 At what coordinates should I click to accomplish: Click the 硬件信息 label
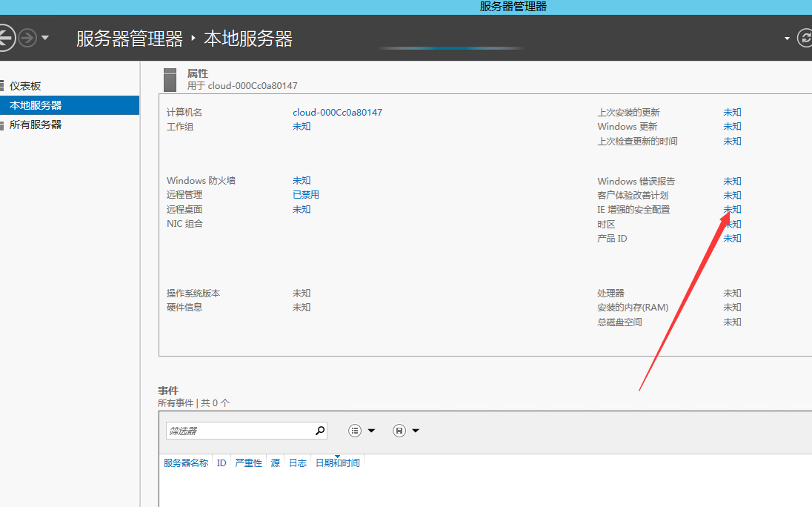(184, 307)
